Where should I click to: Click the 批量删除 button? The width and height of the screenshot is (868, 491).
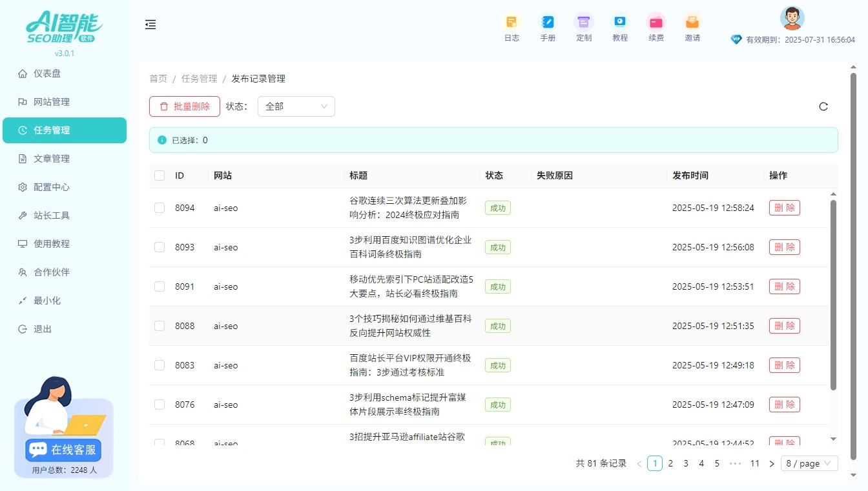pyautogui.click(x=185, y=106)
